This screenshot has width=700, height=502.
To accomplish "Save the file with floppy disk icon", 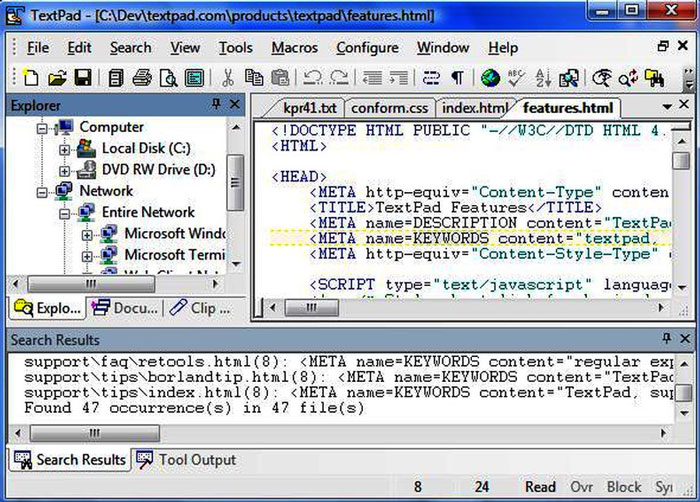I will click(x=83, y=78).
